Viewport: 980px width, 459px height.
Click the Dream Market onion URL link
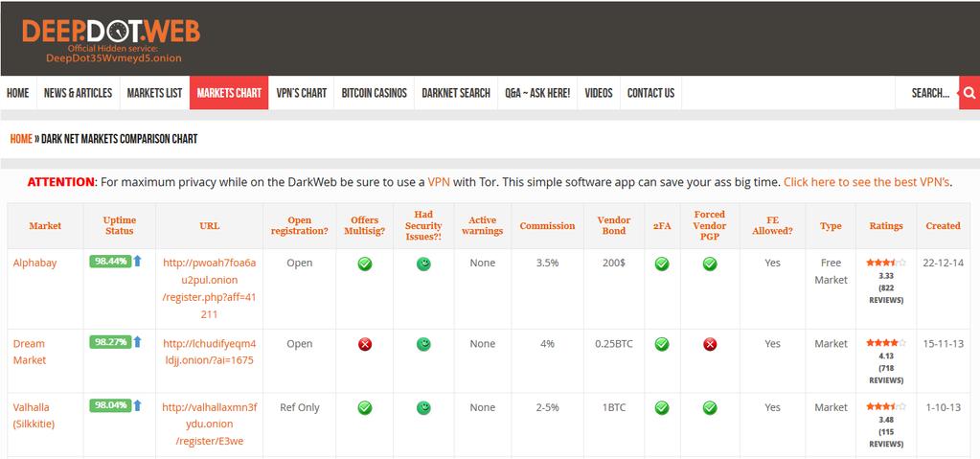(210, 352)
